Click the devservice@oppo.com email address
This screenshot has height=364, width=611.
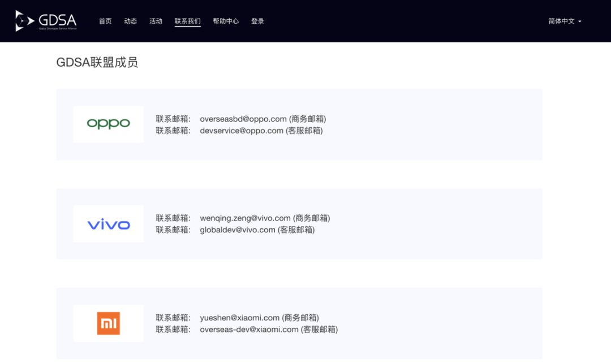(x=242, y=131)
